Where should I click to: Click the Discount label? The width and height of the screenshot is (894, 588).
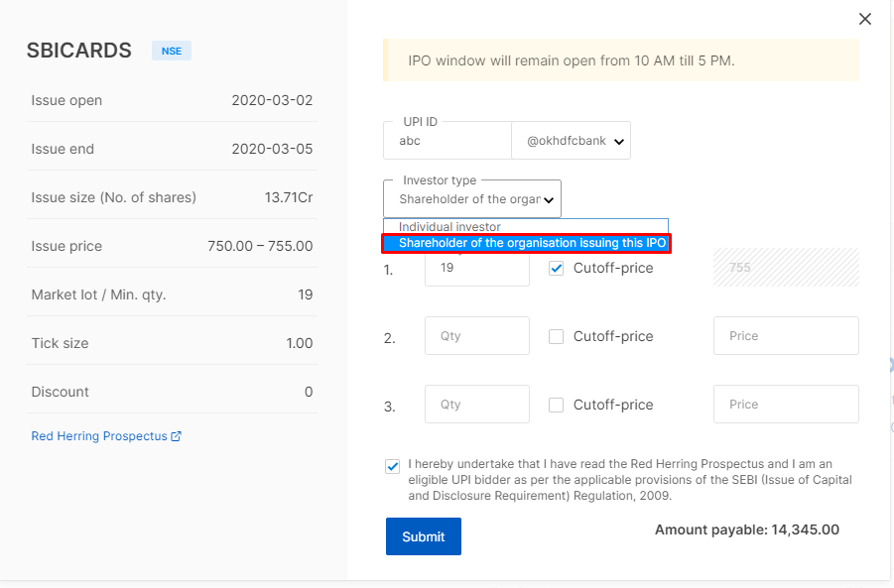[x=60, y=392]
